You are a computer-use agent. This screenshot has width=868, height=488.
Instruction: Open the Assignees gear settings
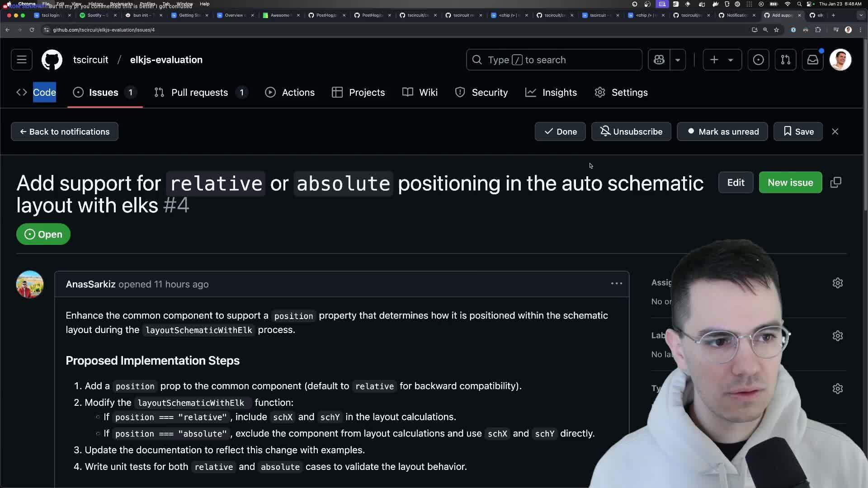point(837,283)
